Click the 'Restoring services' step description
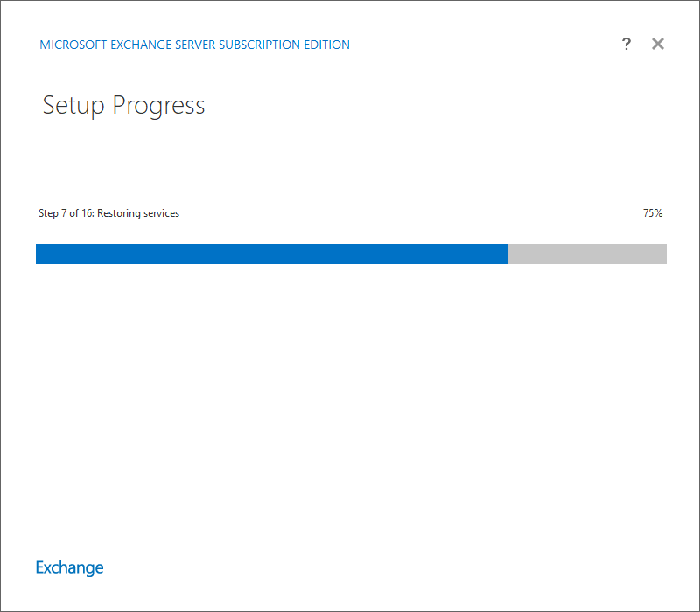Screen dimensions: 700x612 (x=138, y=213)
